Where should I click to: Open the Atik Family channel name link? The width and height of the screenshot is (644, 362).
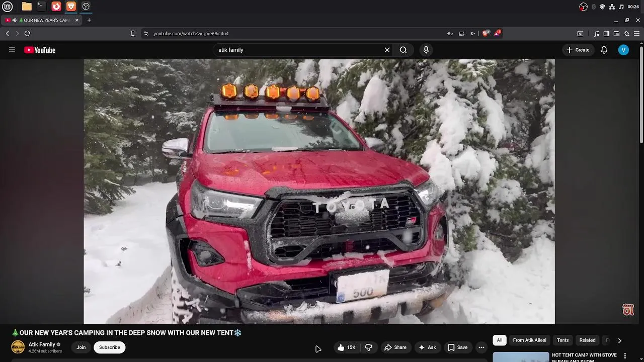click(x=42, y=344)
